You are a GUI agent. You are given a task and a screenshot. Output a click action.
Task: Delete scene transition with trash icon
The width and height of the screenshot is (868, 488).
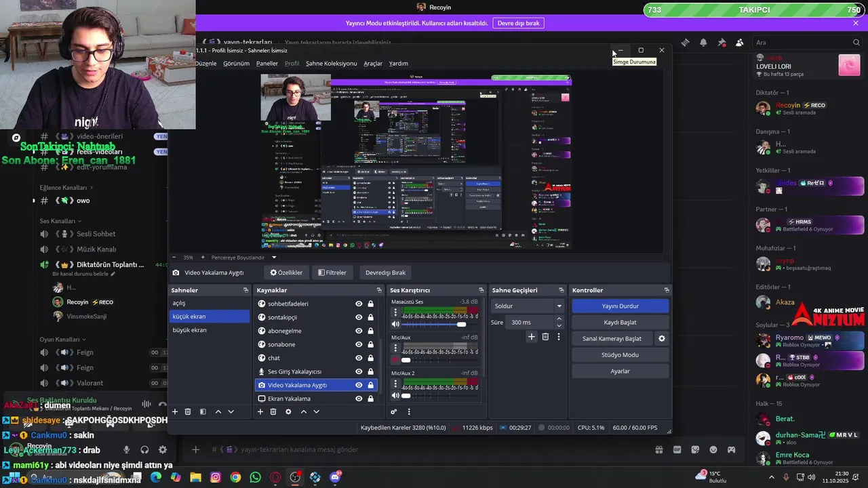545,336
